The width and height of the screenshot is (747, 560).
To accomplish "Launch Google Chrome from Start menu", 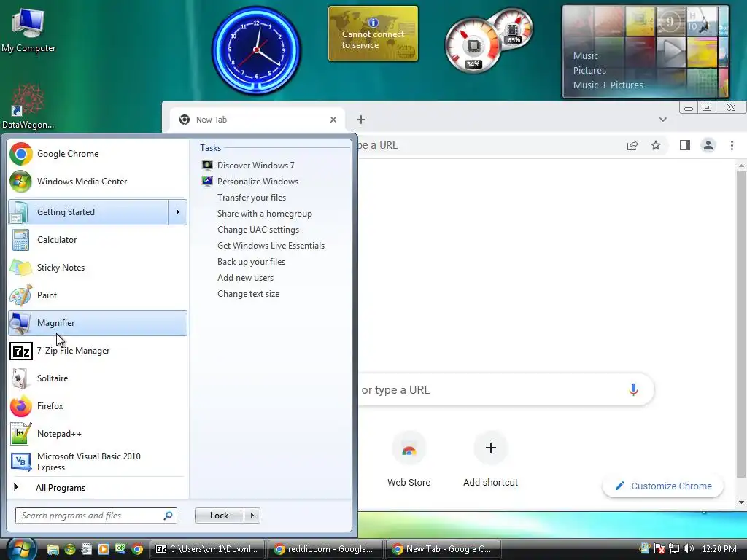I will coord(98,154).
